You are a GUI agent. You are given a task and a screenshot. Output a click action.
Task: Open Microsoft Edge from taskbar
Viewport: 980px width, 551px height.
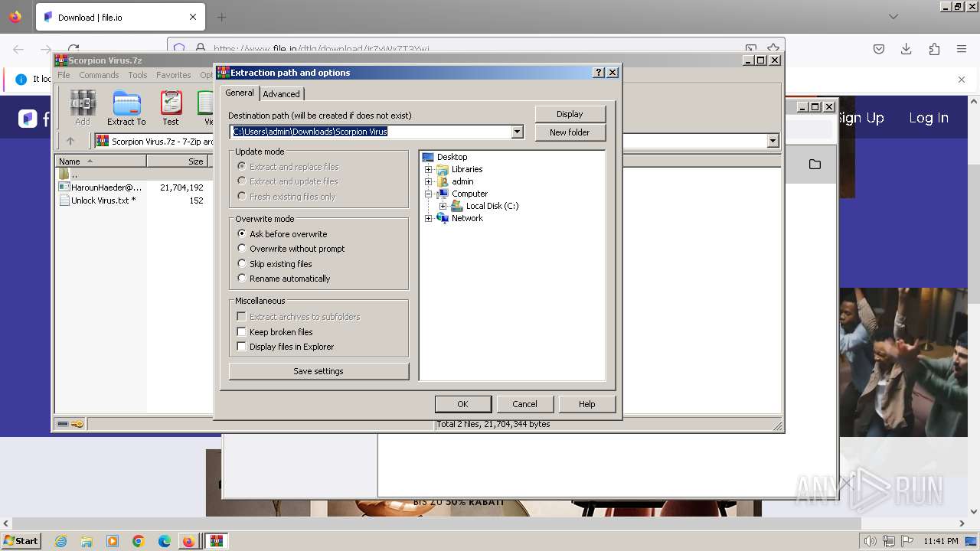pyautogui.click(x=165, y=541)
